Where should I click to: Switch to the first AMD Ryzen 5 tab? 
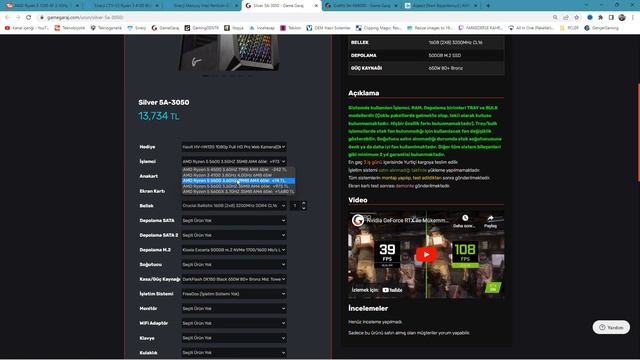click(41, 6)
